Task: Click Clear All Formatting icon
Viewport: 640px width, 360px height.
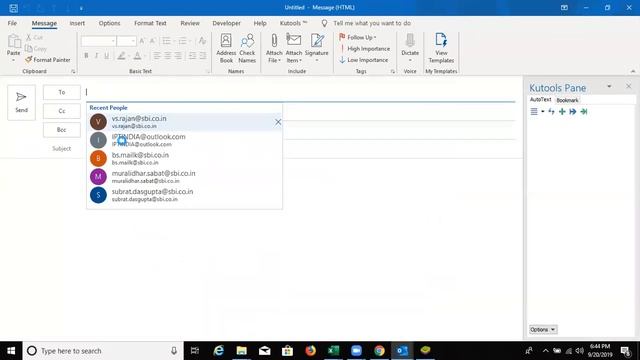Action: click(202, 41)
